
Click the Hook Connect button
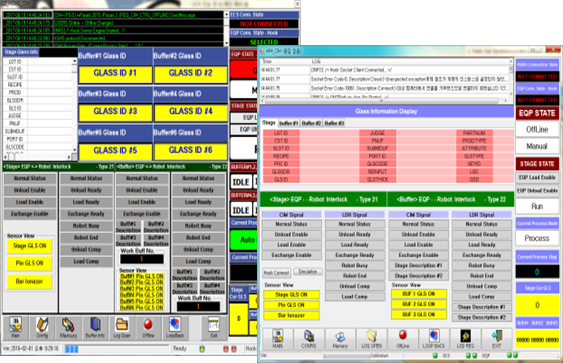tap(276, 273)
